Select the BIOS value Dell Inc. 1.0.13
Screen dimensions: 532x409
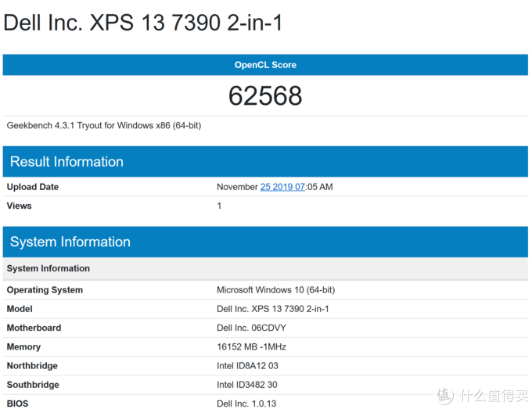[x=246, y=404]
